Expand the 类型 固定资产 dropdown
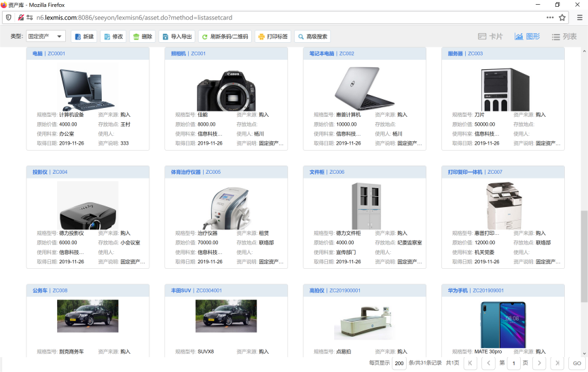 click(x=45, y=37)
